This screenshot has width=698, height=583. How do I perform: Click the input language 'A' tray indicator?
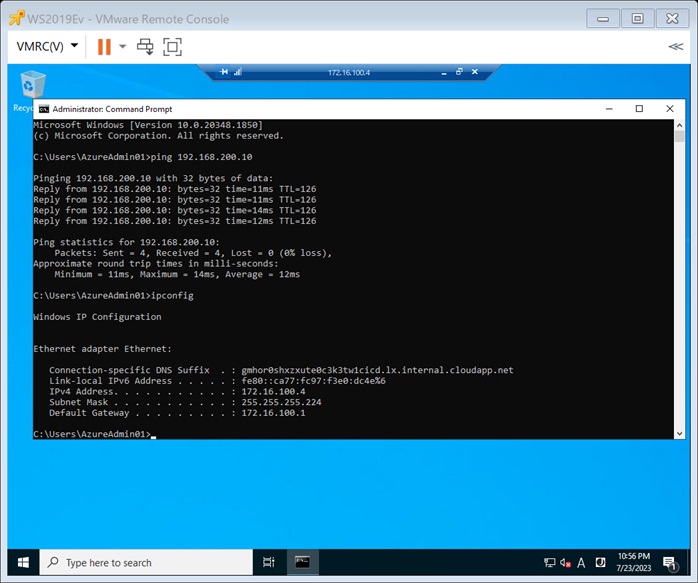[x=581, y=563]
